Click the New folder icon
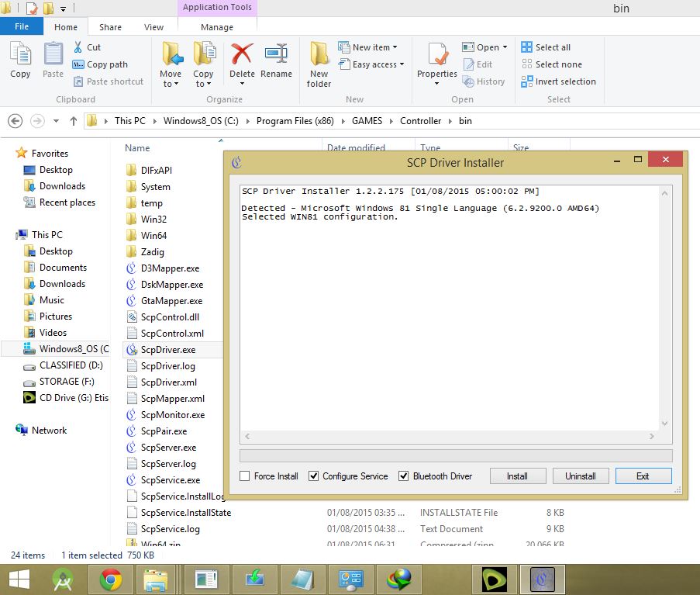700x595 pixels. coord(319,54)
